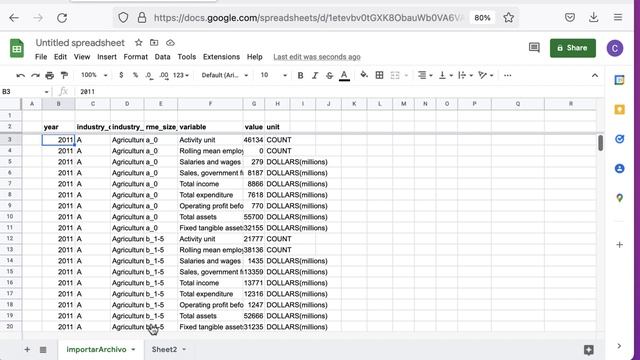Open the borders tool
The width and height of the screenshot is (640, 360).
[x=379, y=75]
